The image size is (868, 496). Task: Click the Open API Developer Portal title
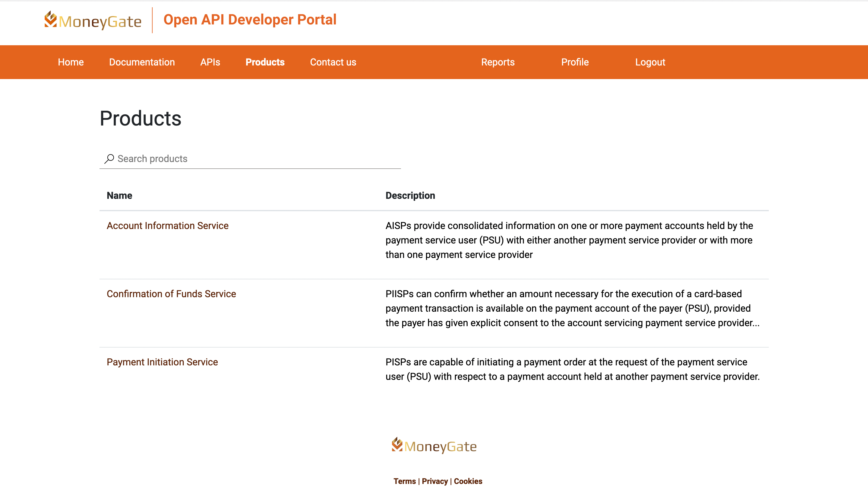(250, 20)
